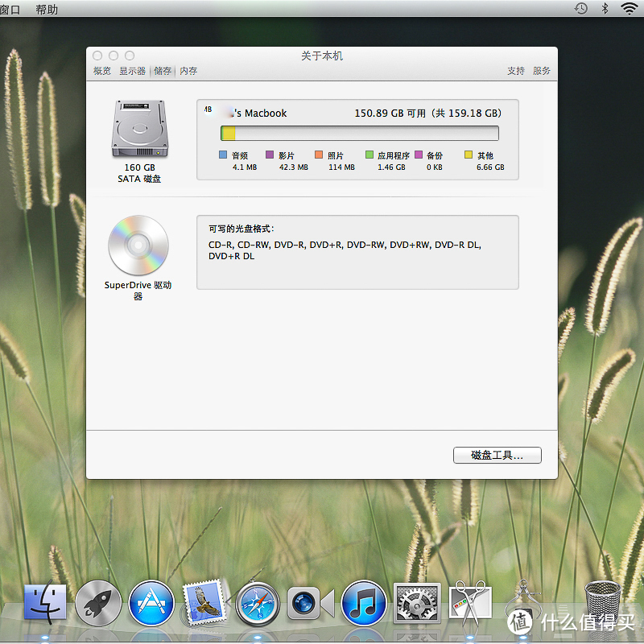Image resolution: width=644 pixels, height=644 pixels.
Task: Click the 磁盘工具 button
Action: point(497,455)
